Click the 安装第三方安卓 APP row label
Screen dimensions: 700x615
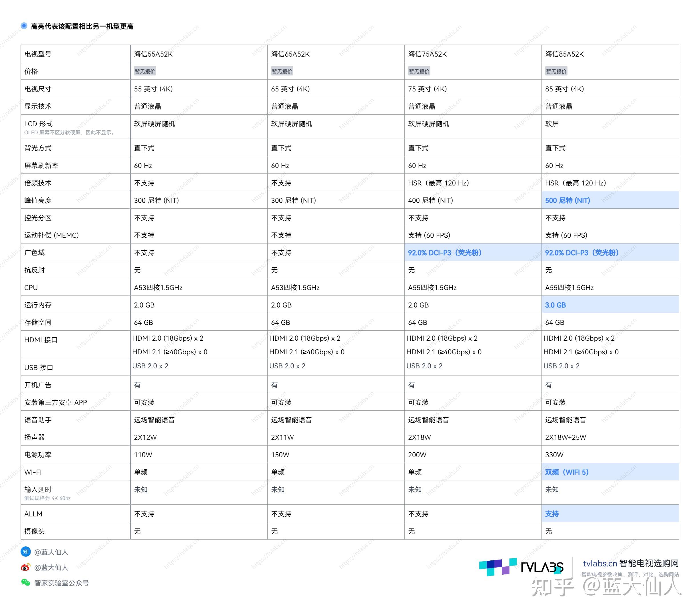tap(56, 402)
